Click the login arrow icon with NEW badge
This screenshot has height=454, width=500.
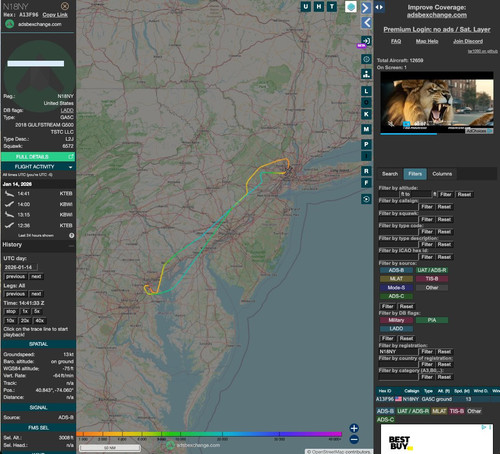pyautogui.click(x=366, y=41)
